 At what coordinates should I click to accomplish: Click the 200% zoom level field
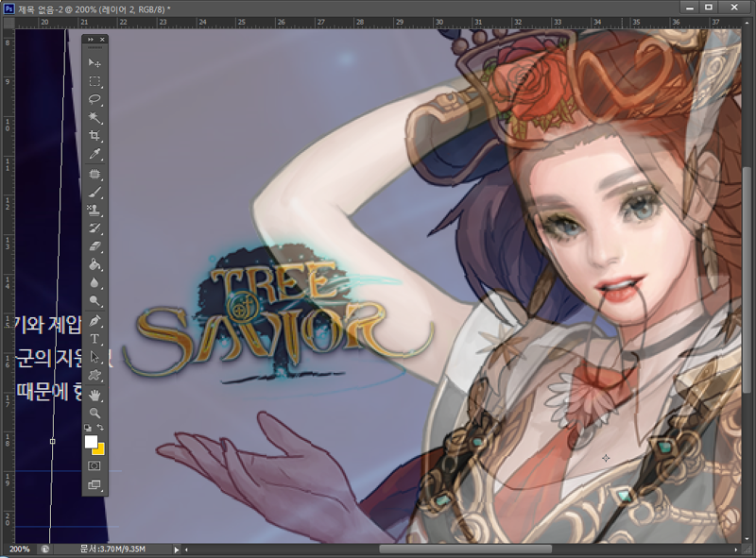click(x=20, y=549)
